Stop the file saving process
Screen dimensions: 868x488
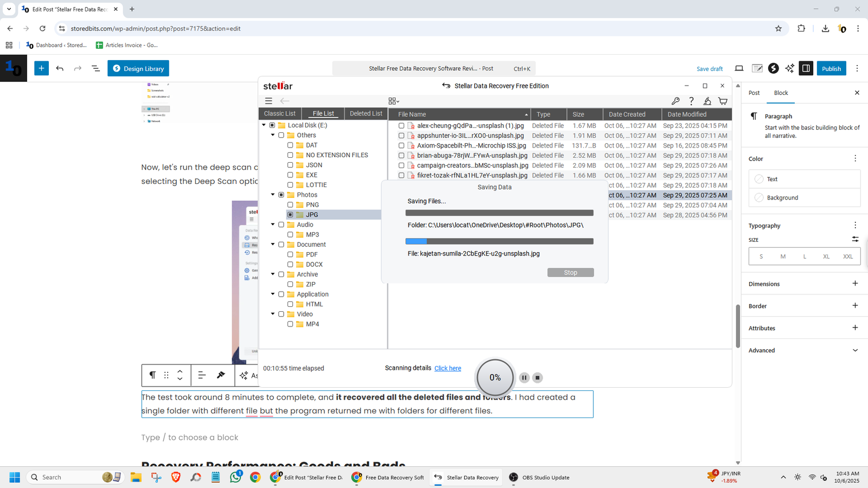click(570, 273)
